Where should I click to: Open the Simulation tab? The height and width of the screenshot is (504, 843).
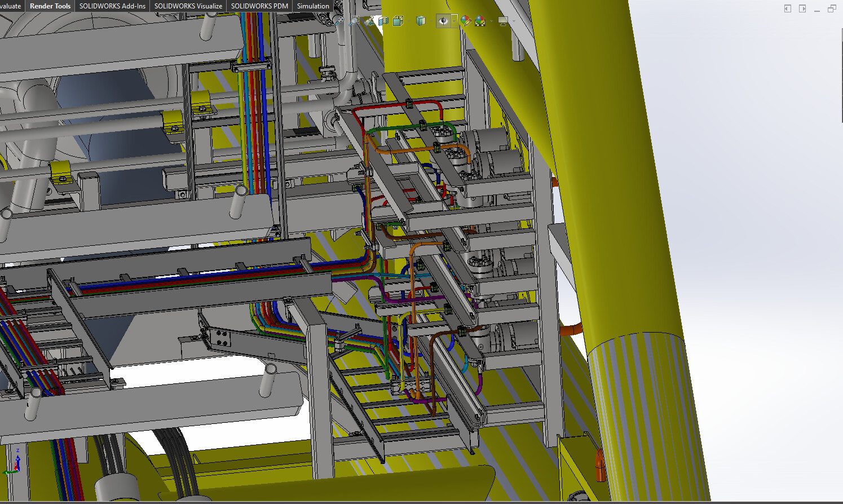click(x=313, y=6)
